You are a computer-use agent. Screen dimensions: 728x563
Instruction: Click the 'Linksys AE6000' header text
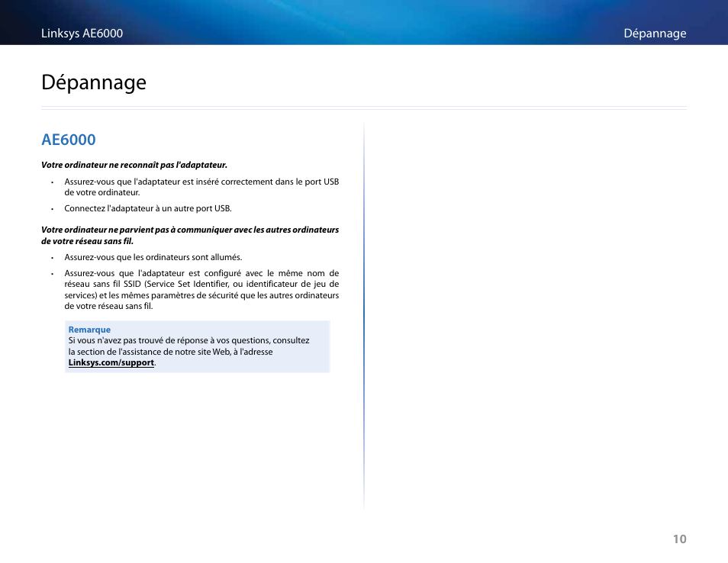pos(82,34)
